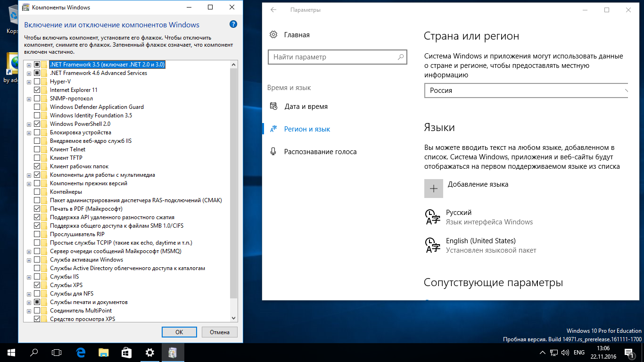Select Windows Identity Foundation 3.5 row
The image size is (644, 362).
click(91, 115)
